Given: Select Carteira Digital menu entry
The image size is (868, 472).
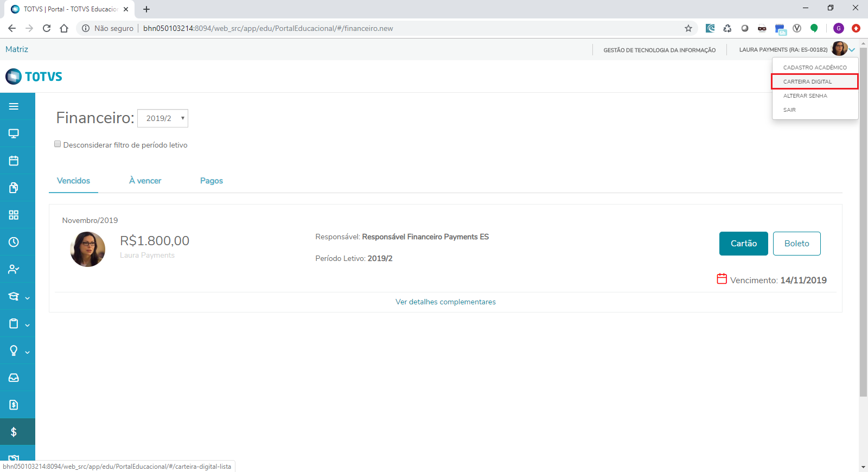Looking at the screenshot, I should 815,81.
